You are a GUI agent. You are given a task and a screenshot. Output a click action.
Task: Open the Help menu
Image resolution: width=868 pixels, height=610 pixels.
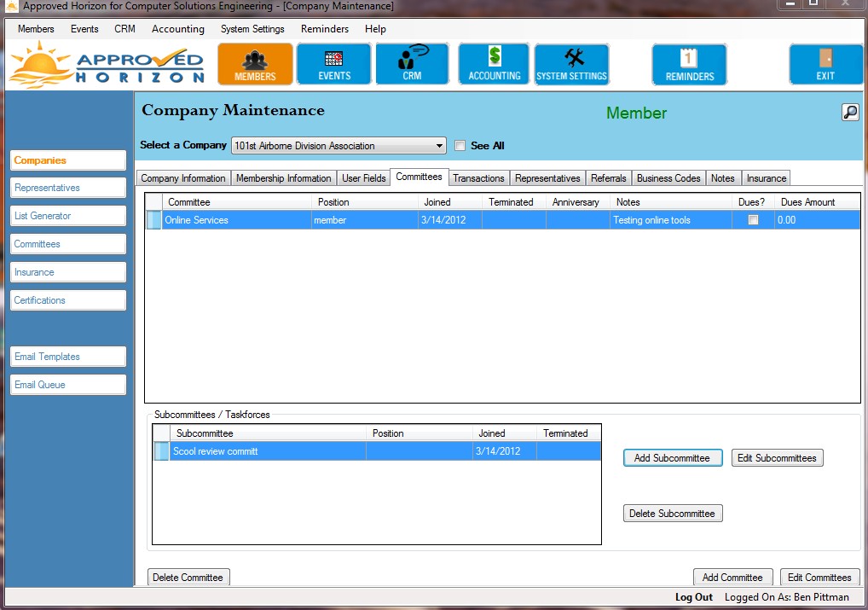[375, 29]
